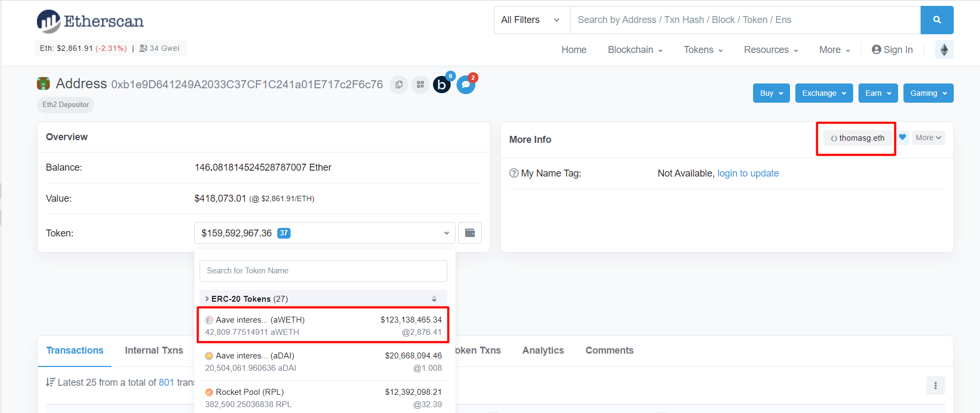Switch to the Analytics tab
980x413 pixels.
point(543,350)
